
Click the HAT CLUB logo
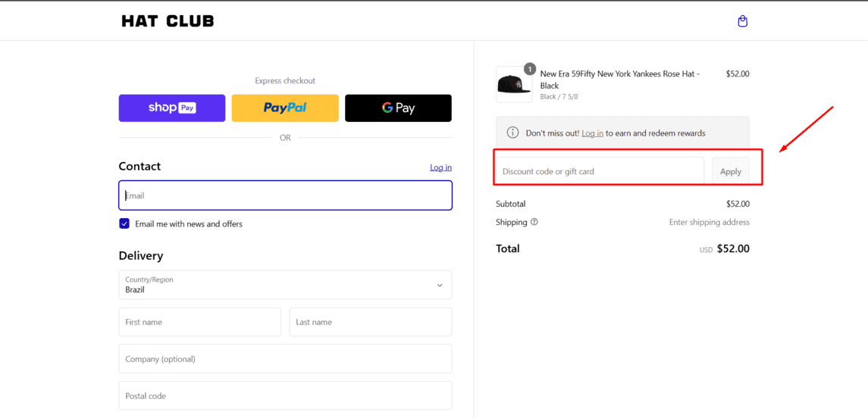point(168,21)
